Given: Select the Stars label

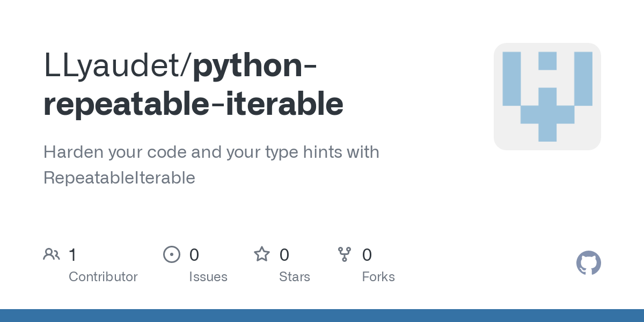Looking at the screenshot, I should tap(295, 277).
